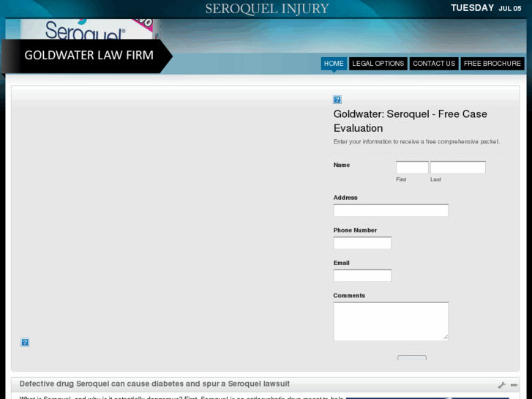Click 'Enter your information' description text
This screenshot has height=399, width=532.
pos(416,141)
